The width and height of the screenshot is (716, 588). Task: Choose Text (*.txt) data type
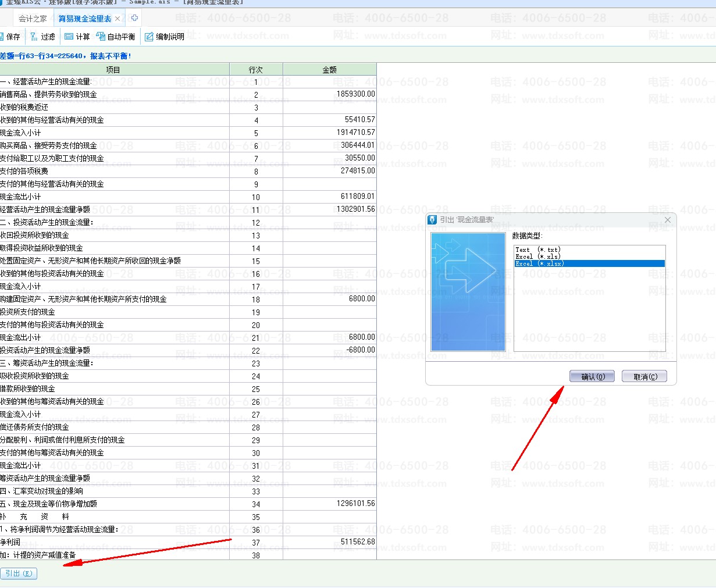click(537, 250)
